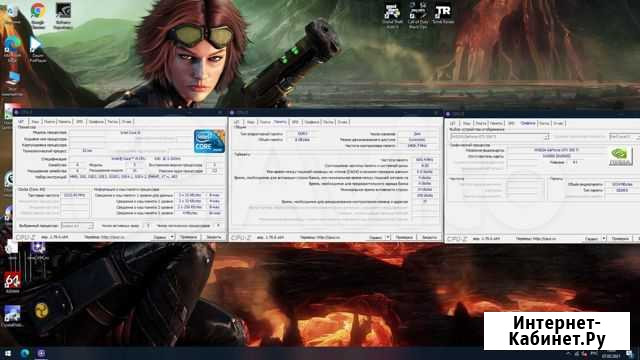The image size is (640, 360).
Task: Click right CPU-Z window's title bar icon
Action: (448, 114)
